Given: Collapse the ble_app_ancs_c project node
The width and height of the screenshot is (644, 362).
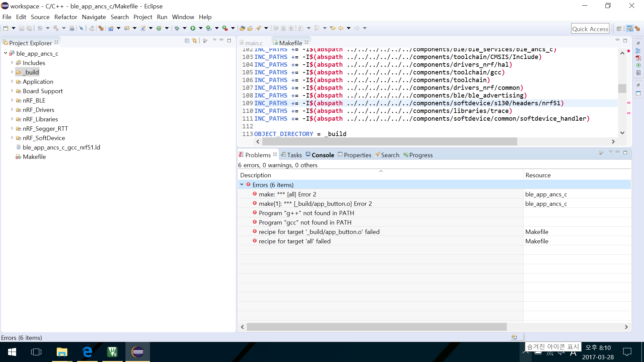Looking at the screenshot, I should (6, 53).
